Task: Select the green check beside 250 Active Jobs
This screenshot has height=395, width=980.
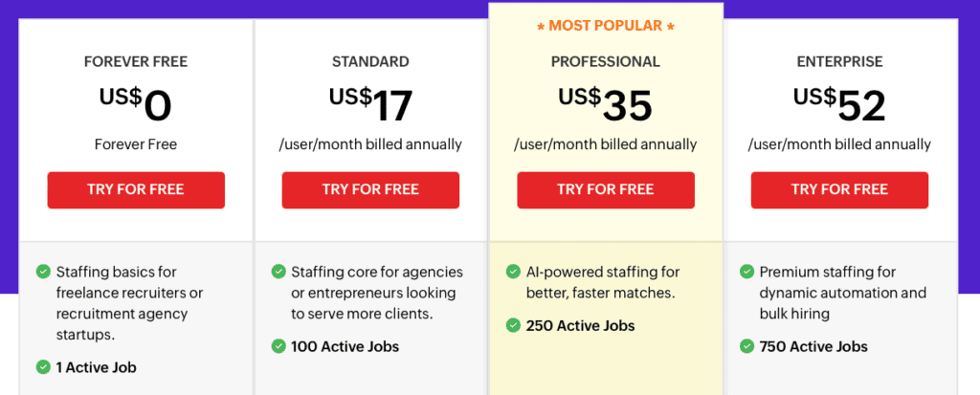Action: pyautogui.click(x=513, y=326)
